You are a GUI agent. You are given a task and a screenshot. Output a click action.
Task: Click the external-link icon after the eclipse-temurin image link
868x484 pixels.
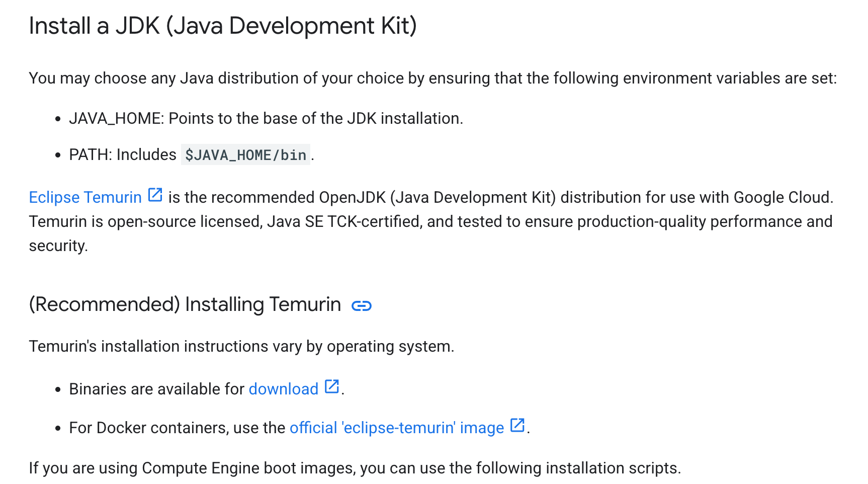(x=517, y=426)
